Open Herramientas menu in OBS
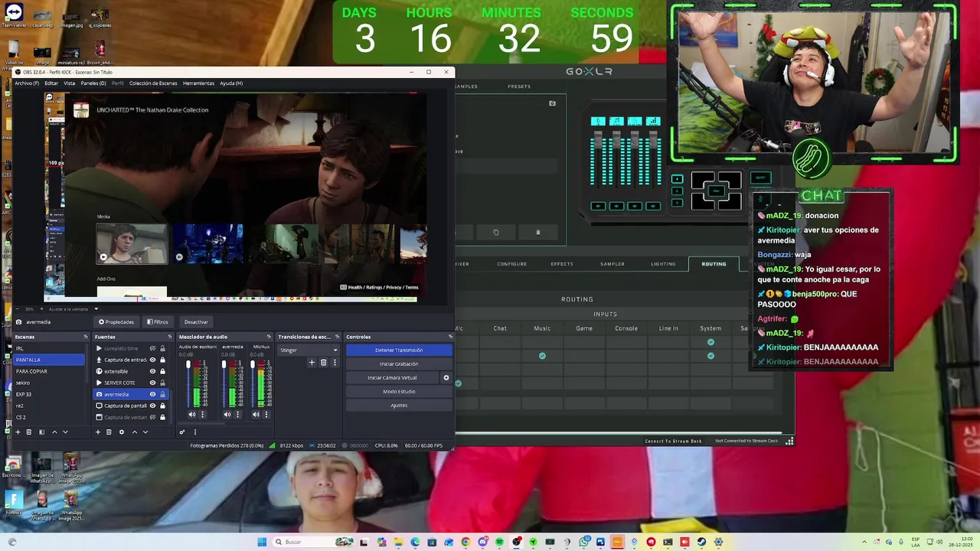The width and height of the screenshot is (980, 551). click(198, 83)
